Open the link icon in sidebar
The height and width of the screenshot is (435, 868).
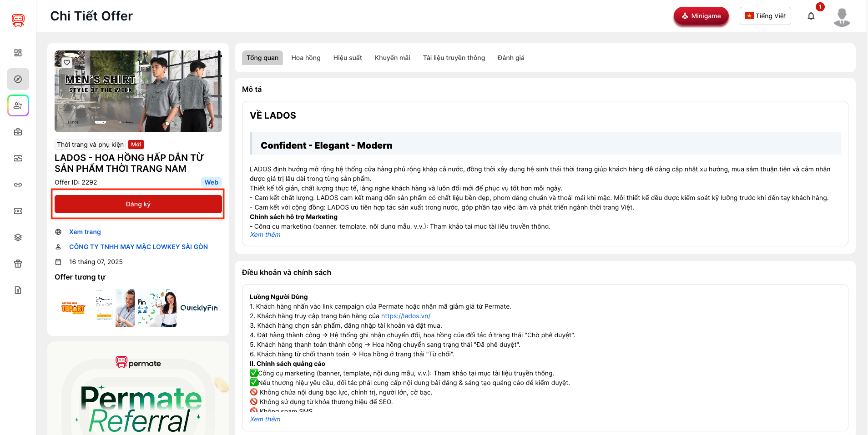click(18, 185)
